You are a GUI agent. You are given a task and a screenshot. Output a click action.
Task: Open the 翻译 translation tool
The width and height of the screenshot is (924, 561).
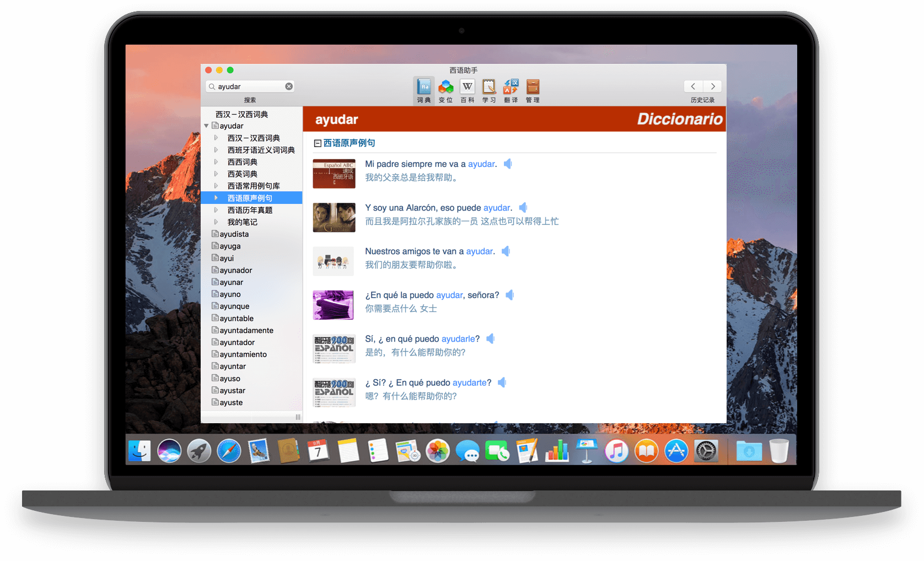click(511, 91)
